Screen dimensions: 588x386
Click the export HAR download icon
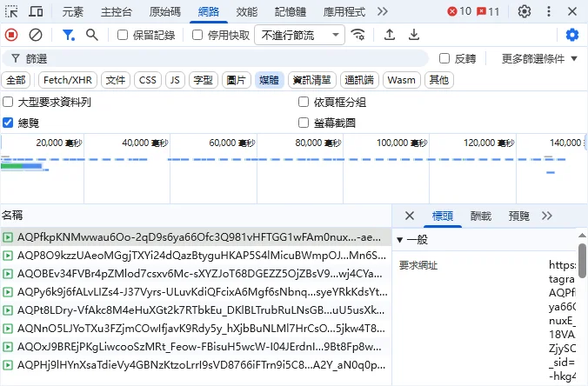[x=414, y=35]
